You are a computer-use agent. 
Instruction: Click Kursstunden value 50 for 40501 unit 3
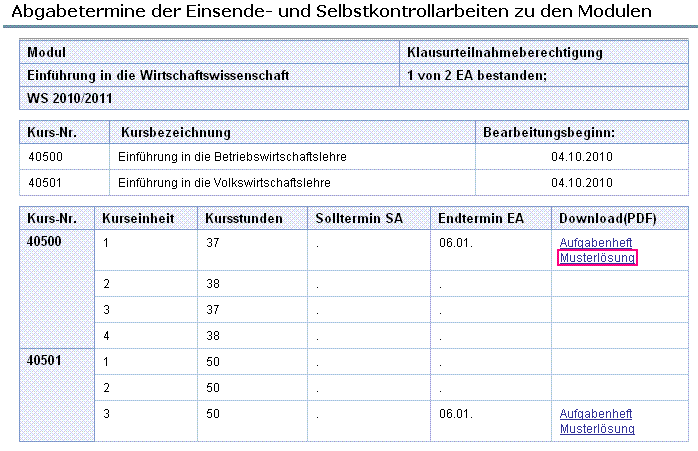point(213,414)
